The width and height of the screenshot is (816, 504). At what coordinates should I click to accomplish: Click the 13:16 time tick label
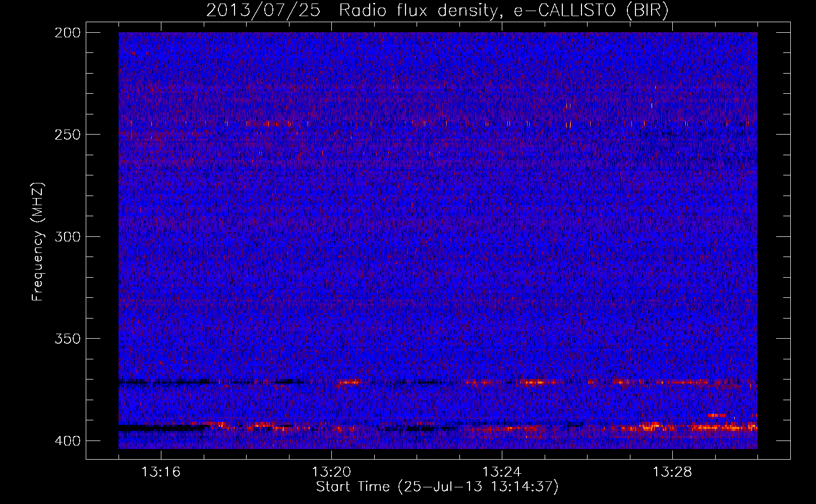[161, 472]
